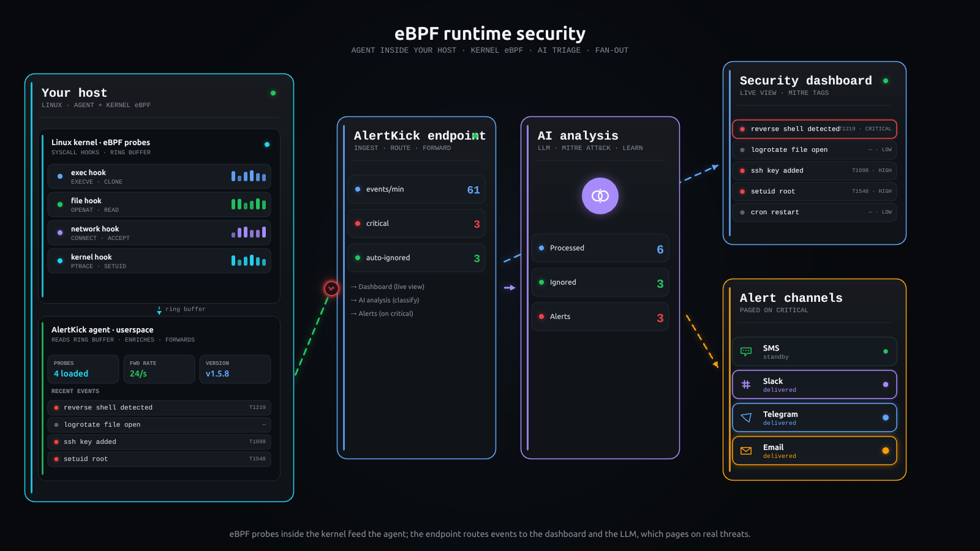Click the Slack channel purple status dot
Screen dimensions: 980x551
886,384
